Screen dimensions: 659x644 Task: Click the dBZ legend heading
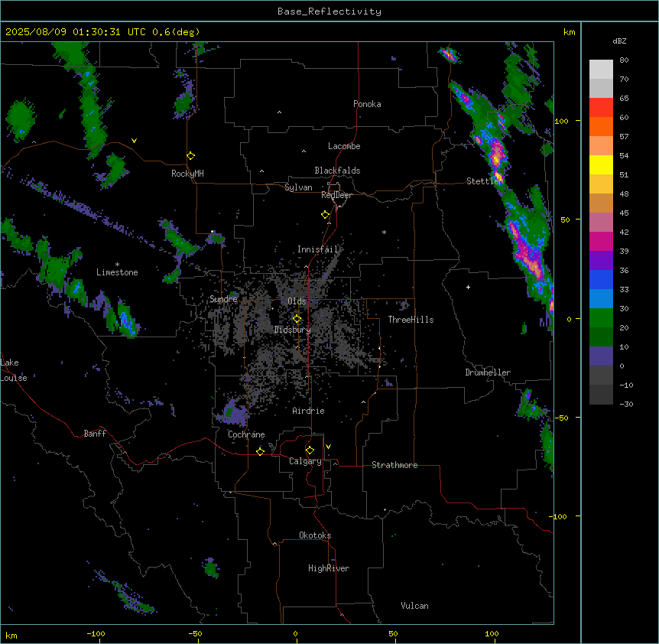(619, 41)
